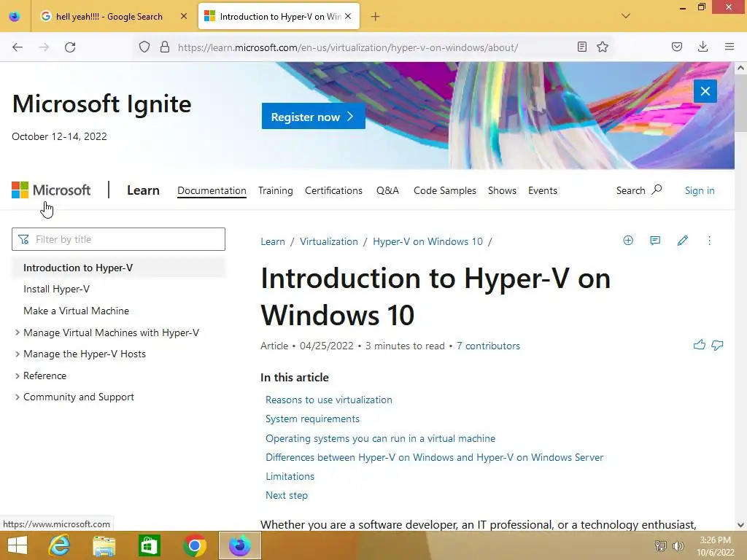Viewport: 747px width, 560px height.
Task: Open the Code Samples nav item
Action: 444,190
